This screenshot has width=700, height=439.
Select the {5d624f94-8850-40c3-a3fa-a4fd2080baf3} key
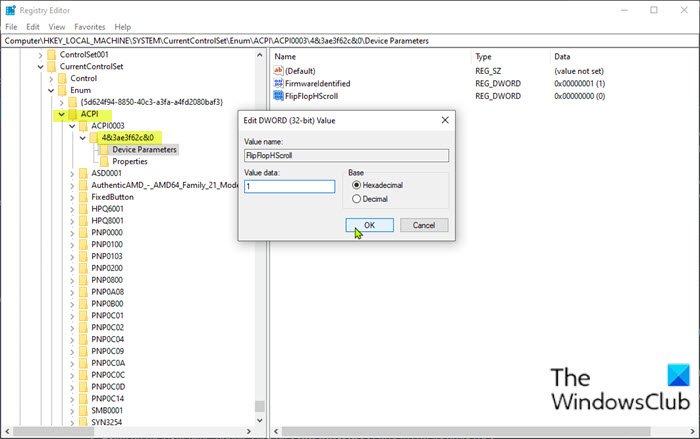[x=151, y=102]
